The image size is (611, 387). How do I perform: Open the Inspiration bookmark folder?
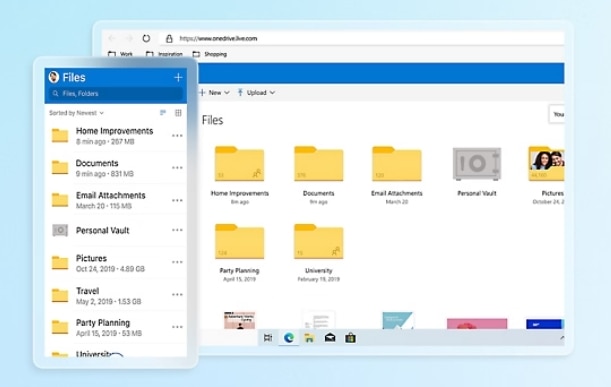(x=164, y=54)
